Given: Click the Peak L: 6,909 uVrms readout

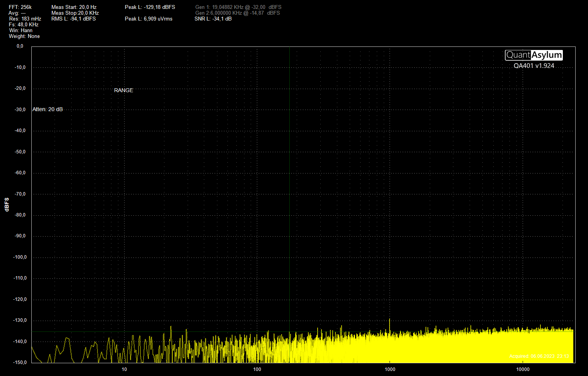Looking at the screenshot, I should point(149,19).
